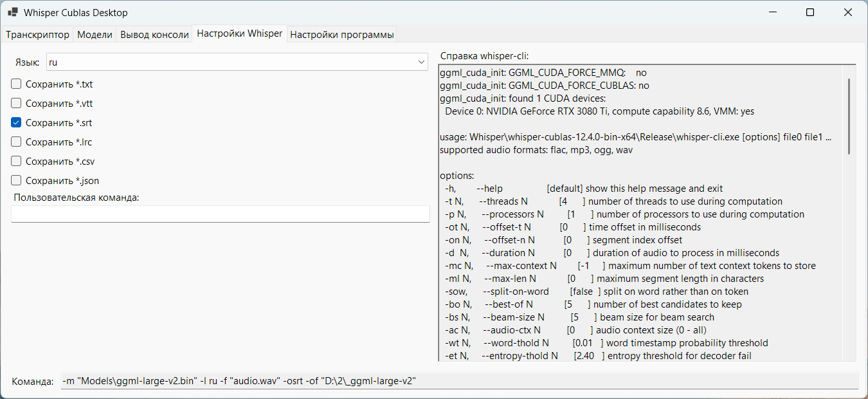Select the Настройки Whisper tab
Screen dimensions: 868x399
click(239, 34)
